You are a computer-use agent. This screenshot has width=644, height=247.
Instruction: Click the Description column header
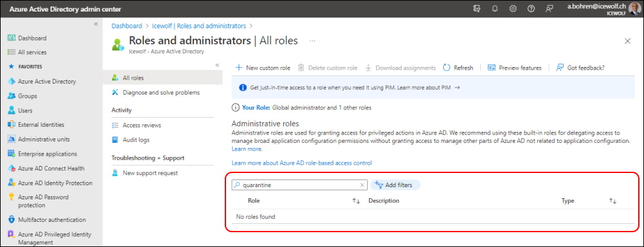[384, 201]
